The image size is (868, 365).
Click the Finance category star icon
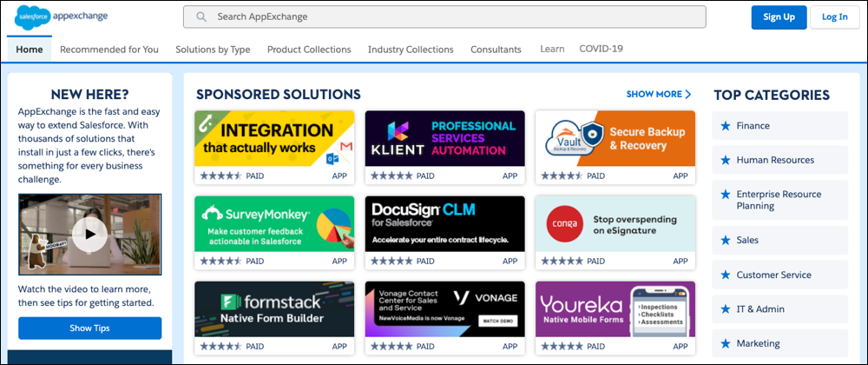coord(726,126)
